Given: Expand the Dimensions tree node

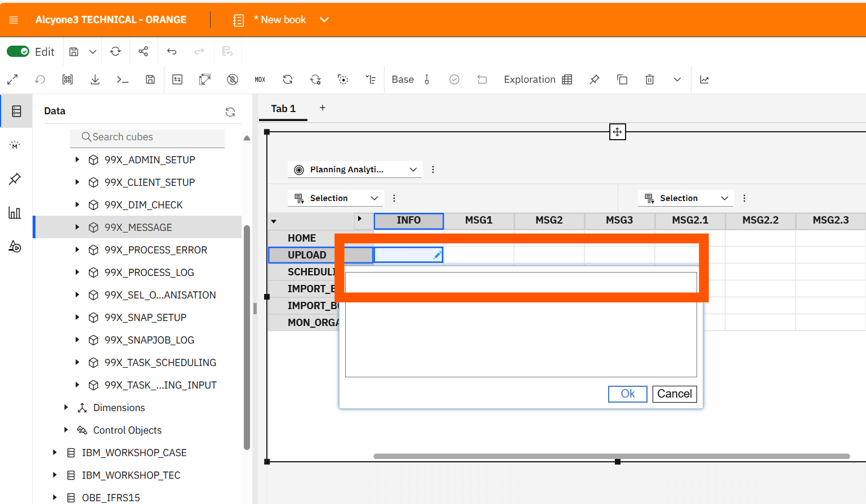Looking at the screenshot, I should click(66, 407).
